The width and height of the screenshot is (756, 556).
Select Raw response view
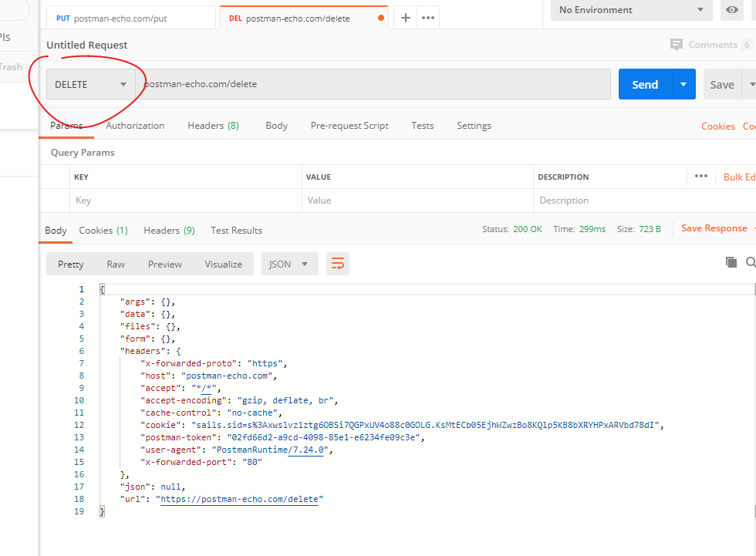click(116, 264)
